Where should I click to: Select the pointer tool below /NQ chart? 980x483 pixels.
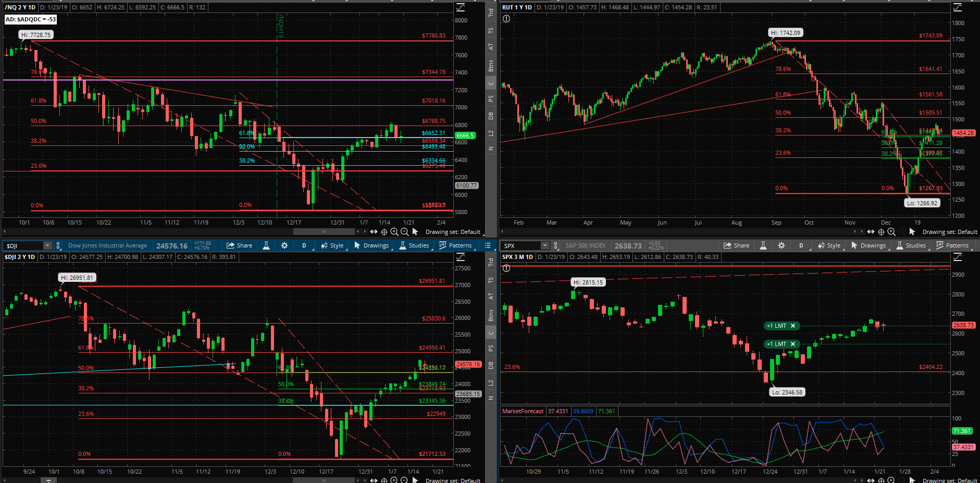[x=415, y=232]
